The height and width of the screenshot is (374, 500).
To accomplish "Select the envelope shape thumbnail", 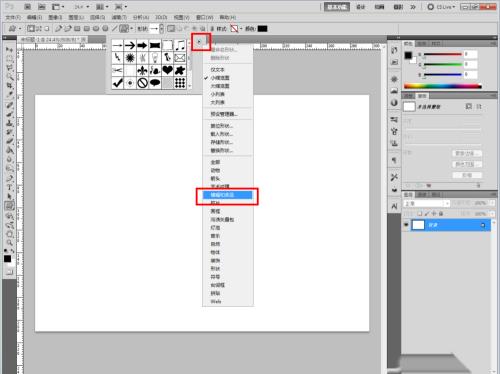I will point(180,58).
